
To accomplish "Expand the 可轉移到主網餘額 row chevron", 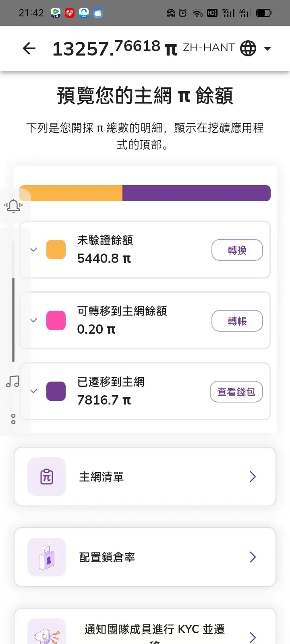I will point(34,320).
